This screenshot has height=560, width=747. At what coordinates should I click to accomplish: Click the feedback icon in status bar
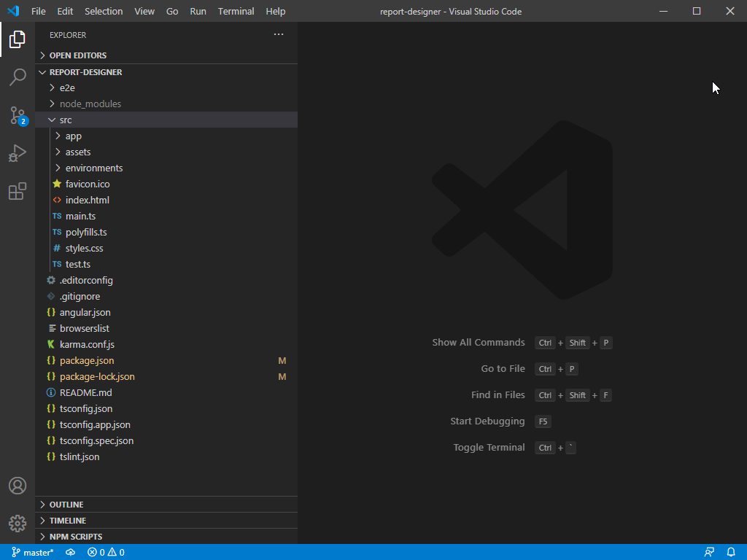click(x=709, y=553)
